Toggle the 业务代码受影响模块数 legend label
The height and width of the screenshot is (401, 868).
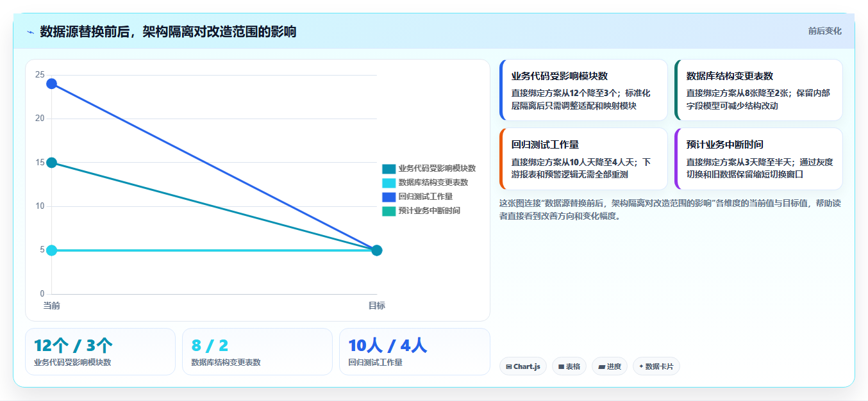(437, 168)
